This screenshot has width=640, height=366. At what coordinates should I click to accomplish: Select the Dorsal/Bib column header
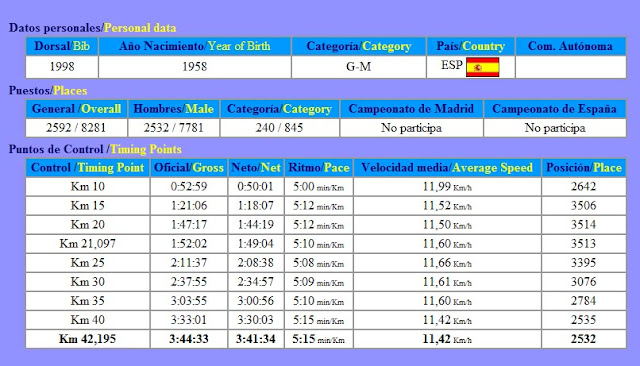[x=62, y=46]
